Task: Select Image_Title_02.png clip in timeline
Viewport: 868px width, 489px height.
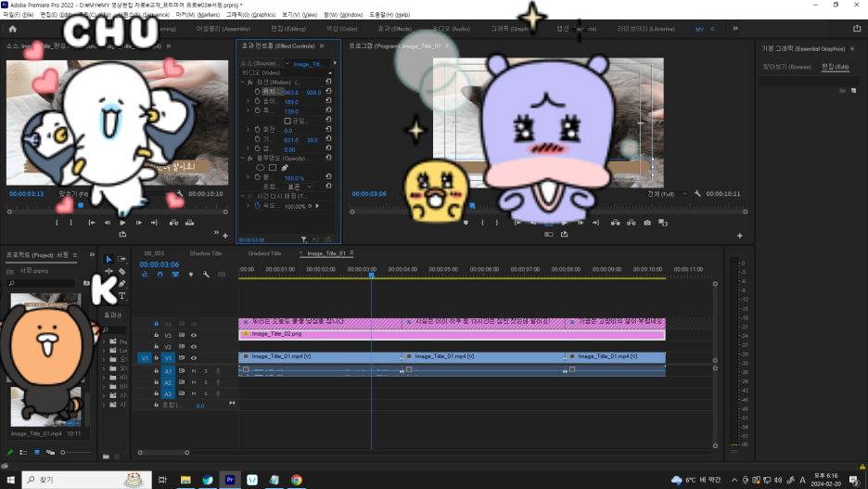Action: pos(452,334)
